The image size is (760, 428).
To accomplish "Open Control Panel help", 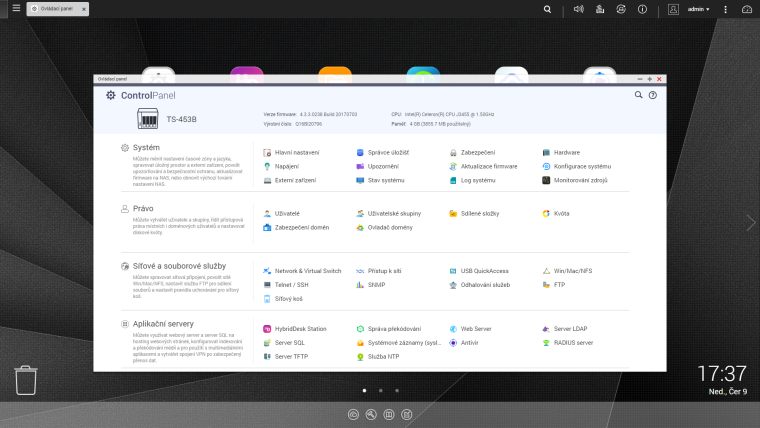I will (x=653, y=95).
